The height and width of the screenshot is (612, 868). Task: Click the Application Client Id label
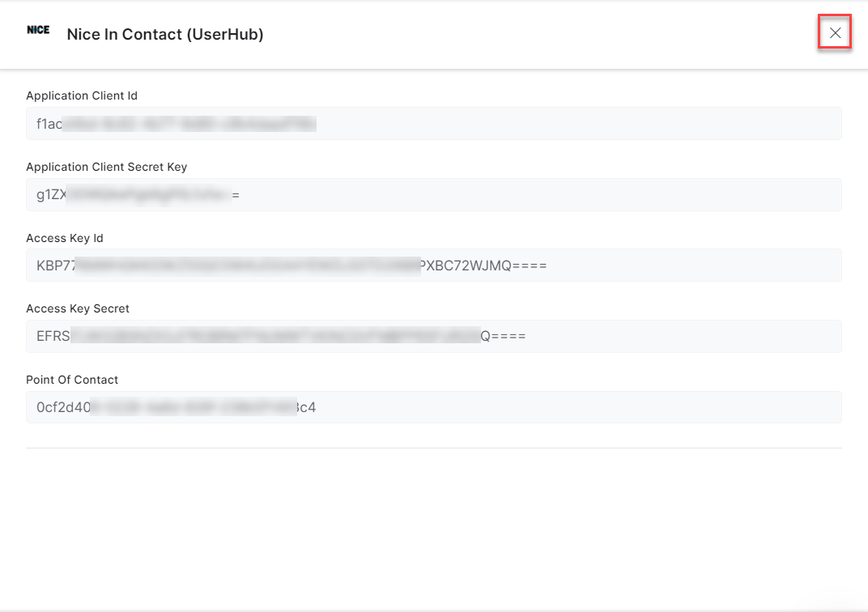tap(81, 96)
